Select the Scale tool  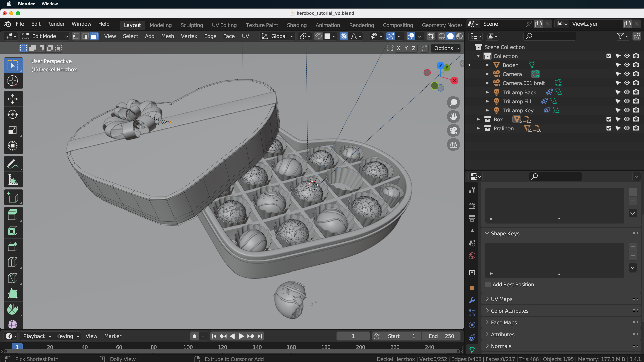click(x=13, y=130)
